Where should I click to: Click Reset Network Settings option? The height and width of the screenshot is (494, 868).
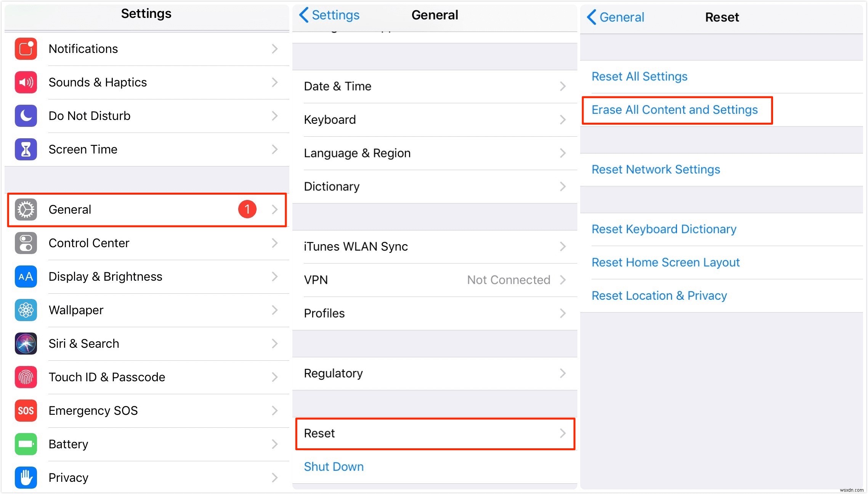656,170
